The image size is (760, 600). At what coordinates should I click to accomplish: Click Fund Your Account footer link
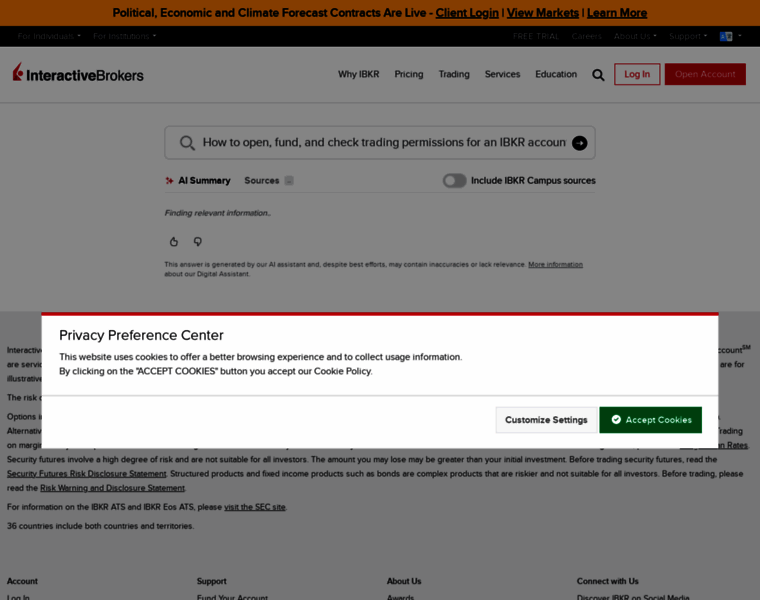pos(232,597)
